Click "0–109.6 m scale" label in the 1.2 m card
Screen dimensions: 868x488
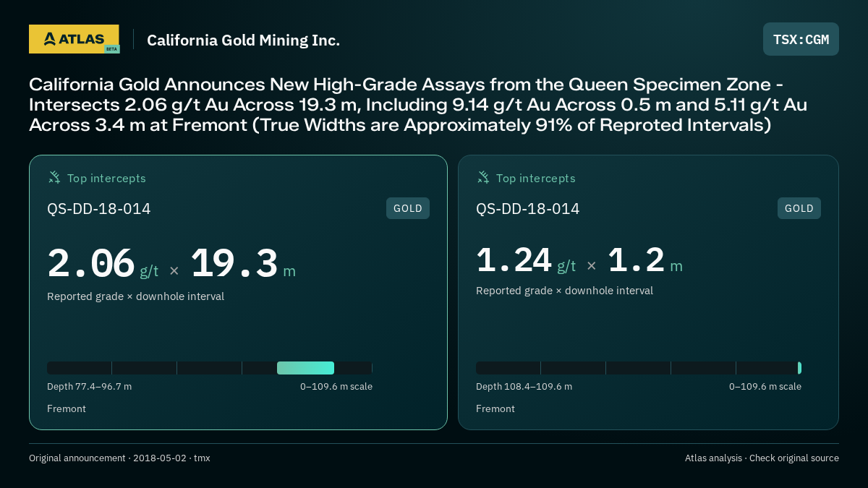pos(765,387)
